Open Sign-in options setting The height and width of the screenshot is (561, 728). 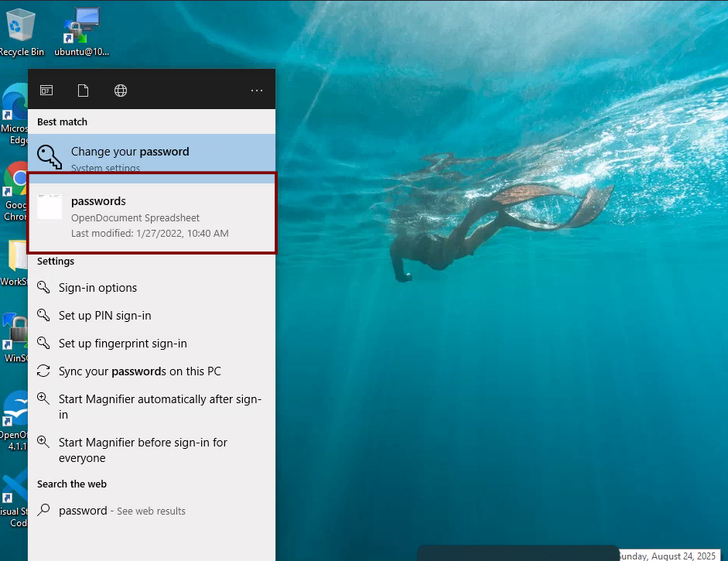pos(97,288)
